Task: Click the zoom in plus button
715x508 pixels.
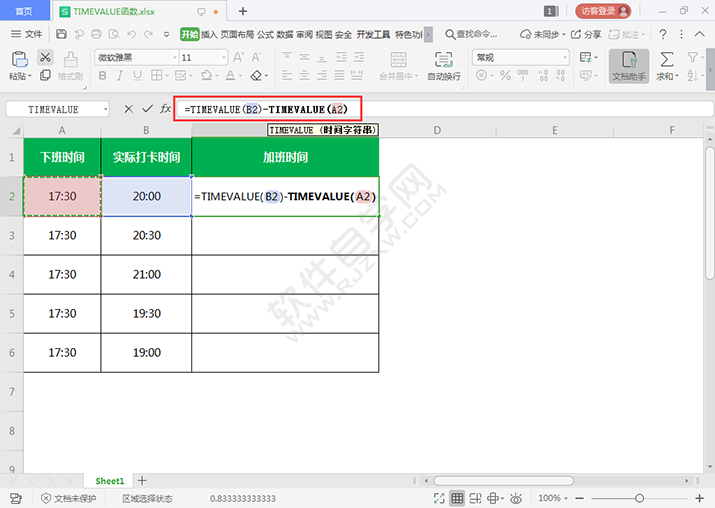Action: point(699,498)
